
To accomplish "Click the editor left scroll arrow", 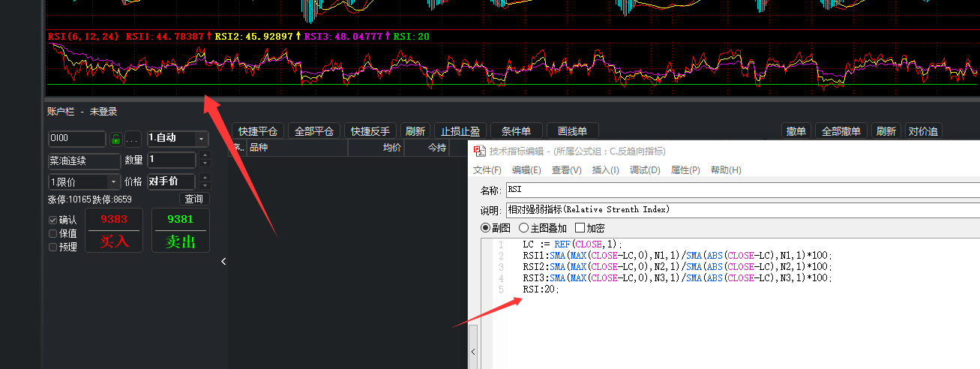I will [473, 351].
